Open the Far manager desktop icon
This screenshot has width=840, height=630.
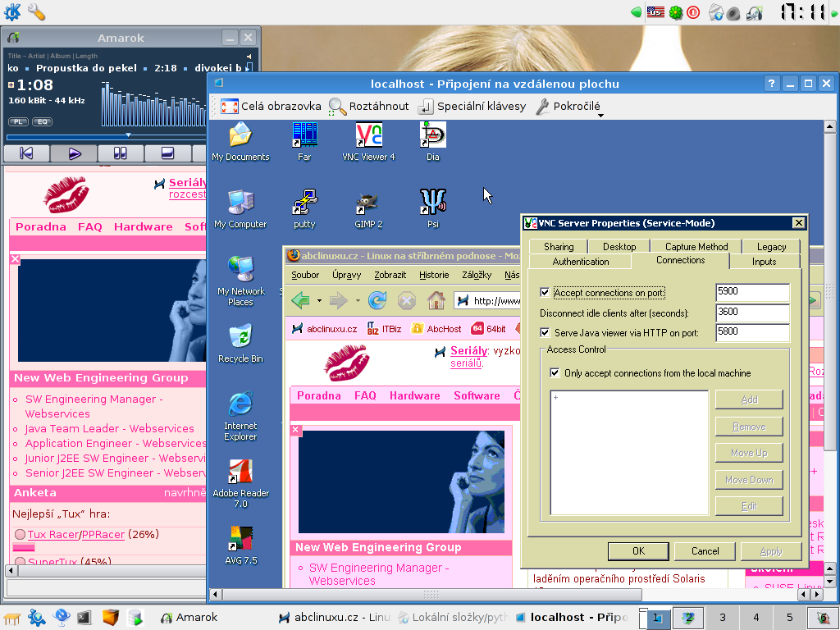304,141
